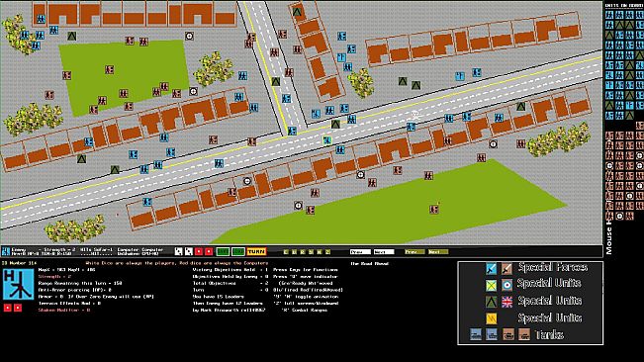Click the Union Jack flag legend icon
The height and width of the screenshot is (362, 644).
tap(506, 302)
